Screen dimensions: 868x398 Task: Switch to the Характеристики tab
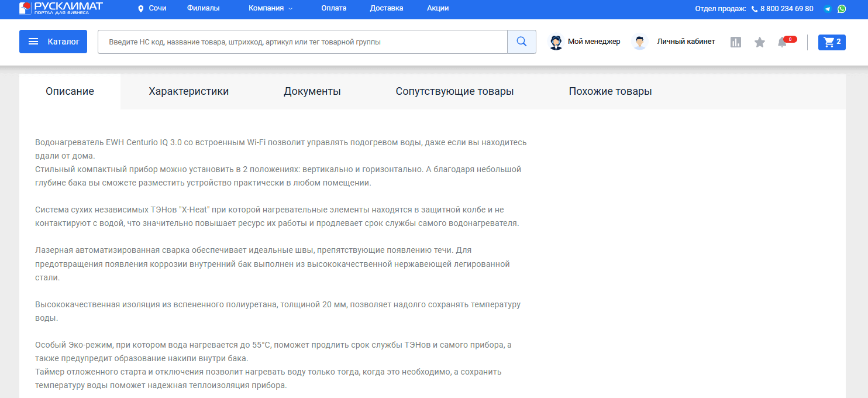coord(189,91)
